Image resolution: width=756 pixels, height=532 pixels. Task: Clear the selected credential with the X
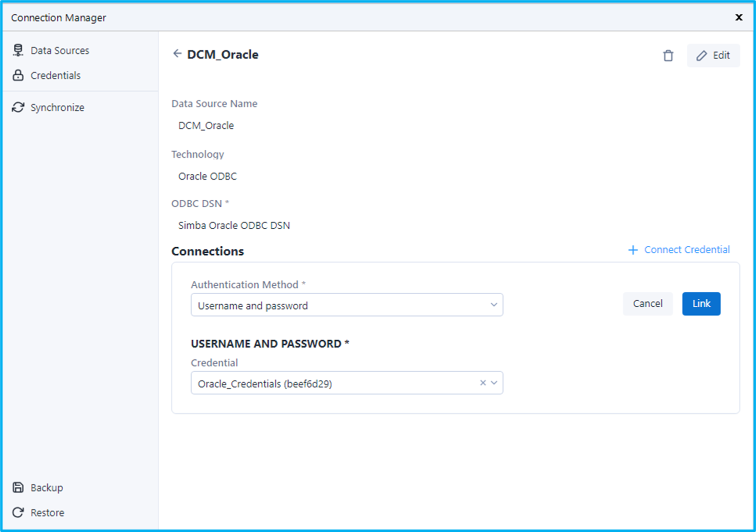pyautogui.click(x=482, y=383)
